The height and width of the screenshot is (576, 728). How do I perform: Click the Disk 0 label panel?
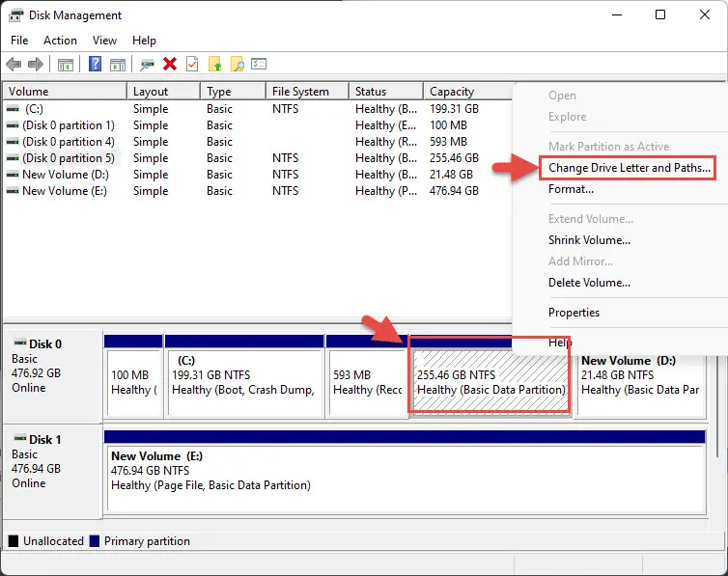coord(53,375)
